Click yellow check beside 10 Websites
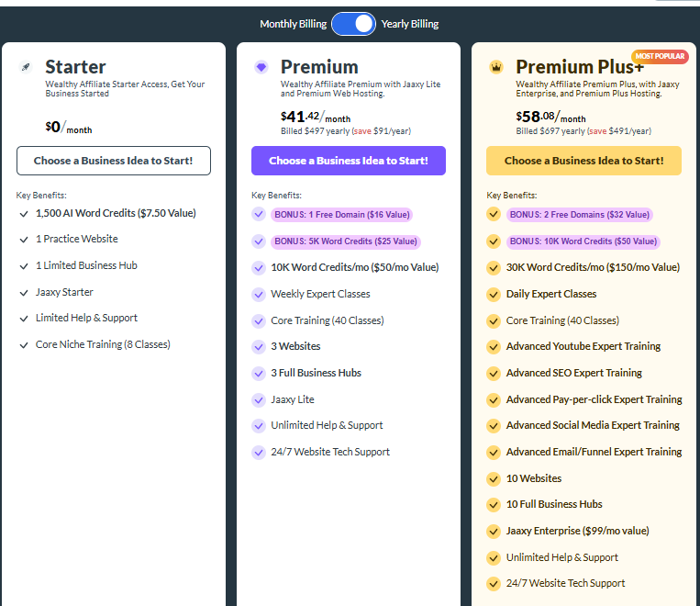The width and height of the screenshot is (700, 606). (494, 479)
